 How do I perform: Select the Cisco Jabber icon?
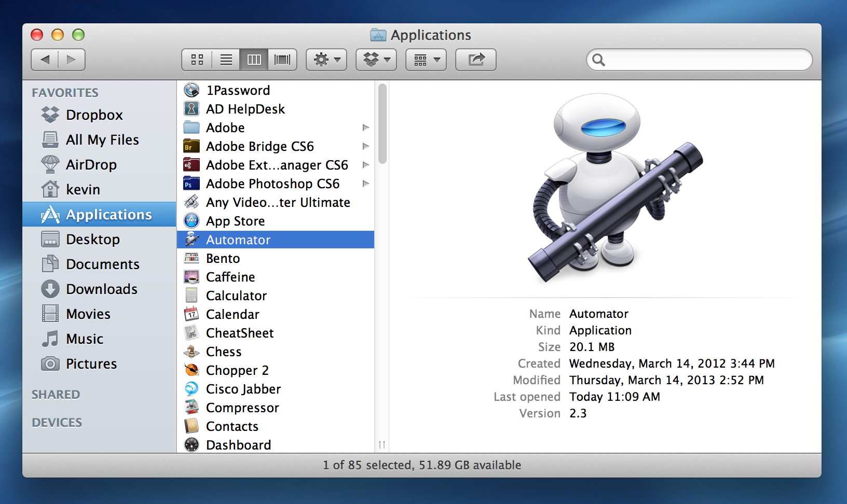[x=192, y=389]
